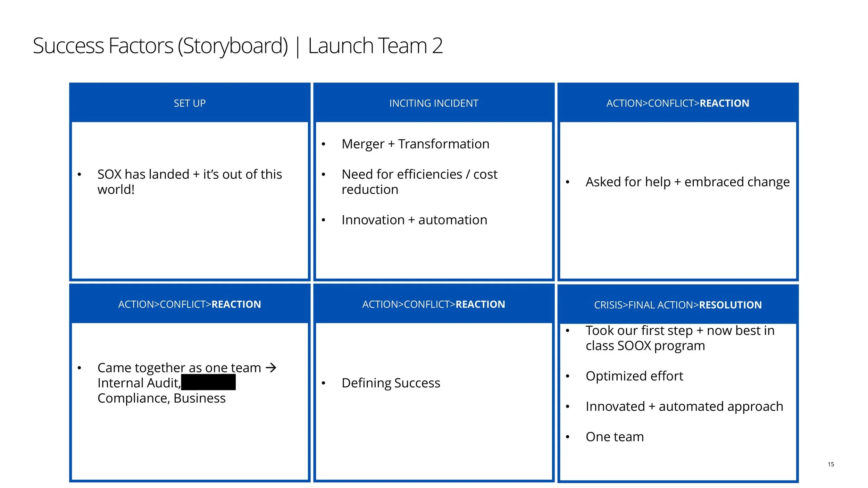Click the SOX has landed bullet text
The height and width of the screenshot is (488, 868).
[190, 182]
